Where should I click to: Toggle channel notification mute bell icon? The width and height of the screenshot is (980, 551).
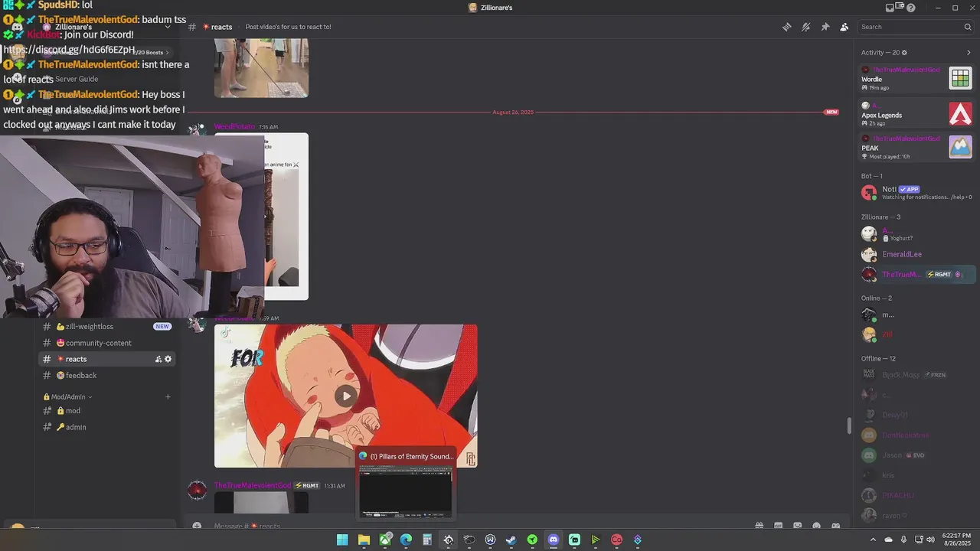click(805, 27)
